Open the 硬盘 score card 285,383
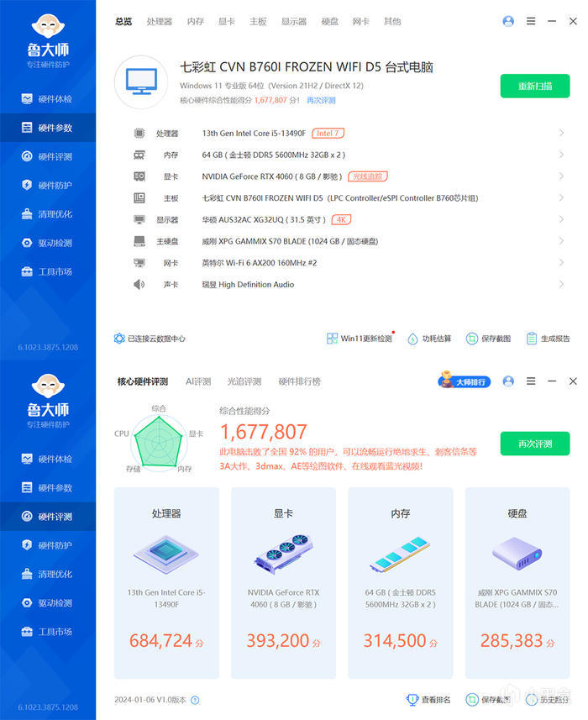 pos(517,583)
